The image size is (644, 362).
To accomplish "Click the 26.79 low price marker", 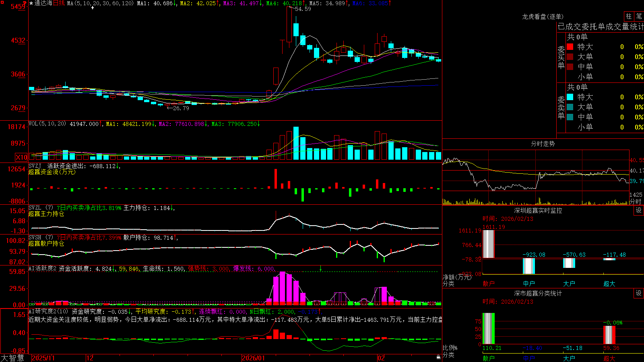I will pyautogui.click(x=181, y=108).
